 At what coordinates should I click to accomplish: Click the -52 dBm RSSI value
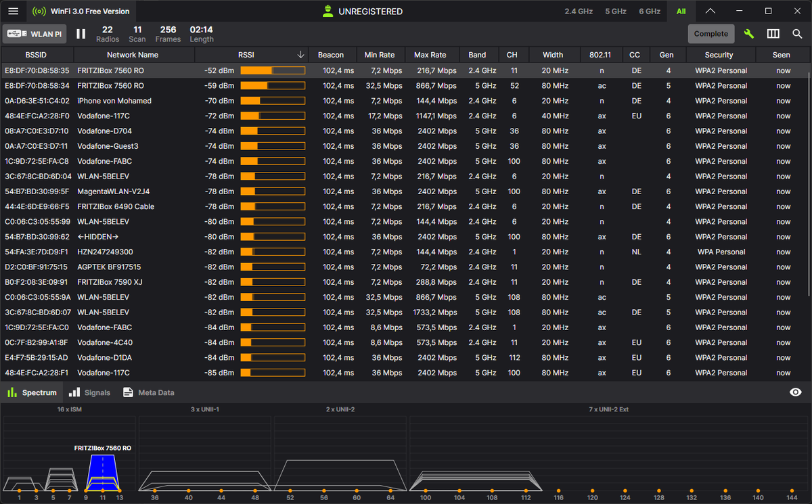click(219, 70)
